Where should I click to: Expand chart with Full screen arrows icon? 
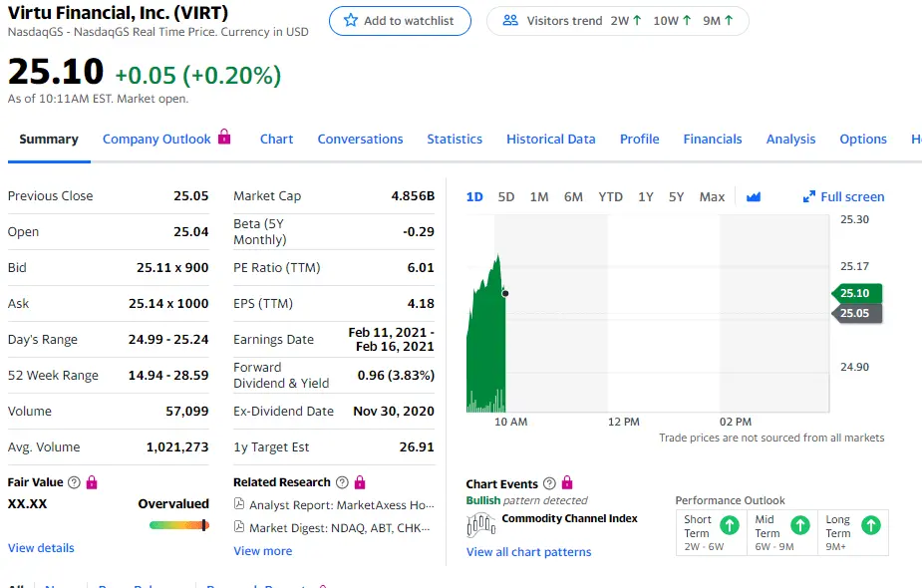(809, 197)
